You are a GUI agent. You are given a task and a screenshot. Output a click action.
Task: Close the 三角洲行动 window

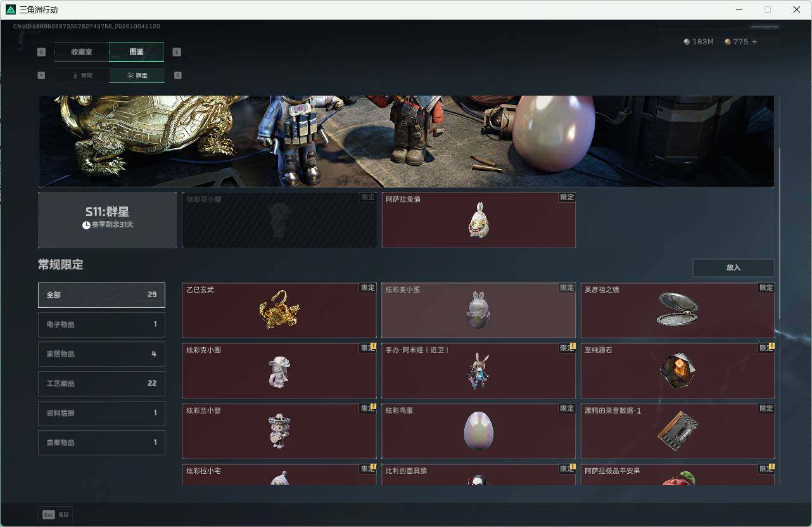pos(797,10)
